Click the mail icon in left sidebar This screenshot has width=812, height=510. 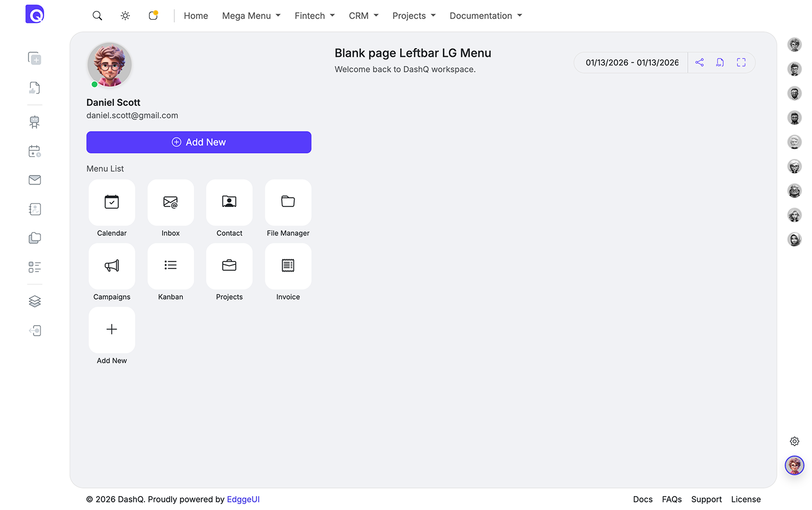tap(35, 180)
